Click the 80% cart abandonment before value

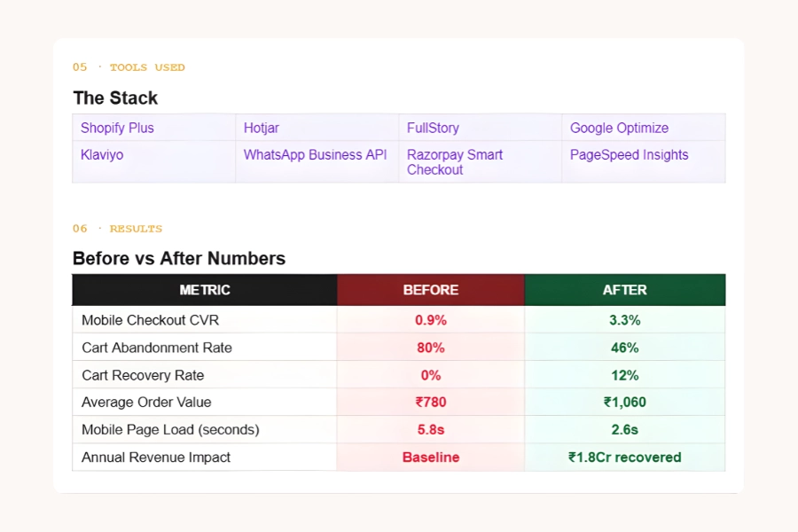click(431, 348)
